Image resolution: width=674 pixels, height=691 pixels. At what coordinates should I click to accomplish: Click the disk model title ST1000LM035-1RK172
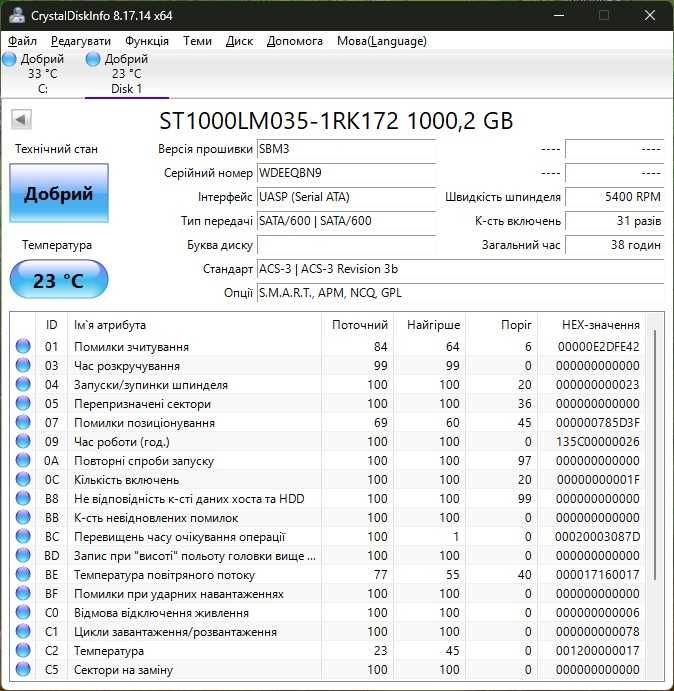click(x=279, y=121)
